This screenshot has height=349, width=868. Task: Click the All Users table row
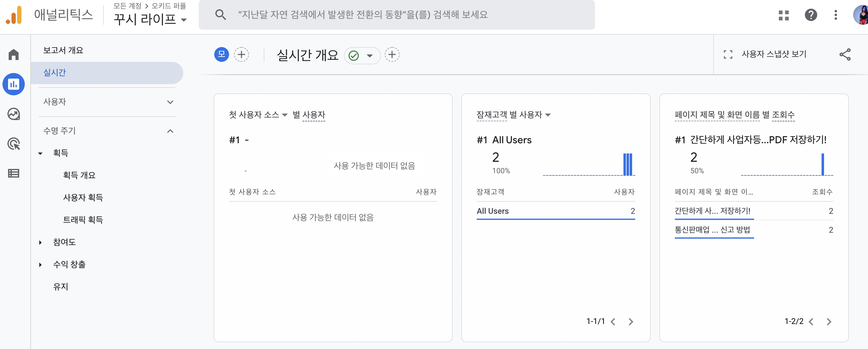click(x=556, y=211)
